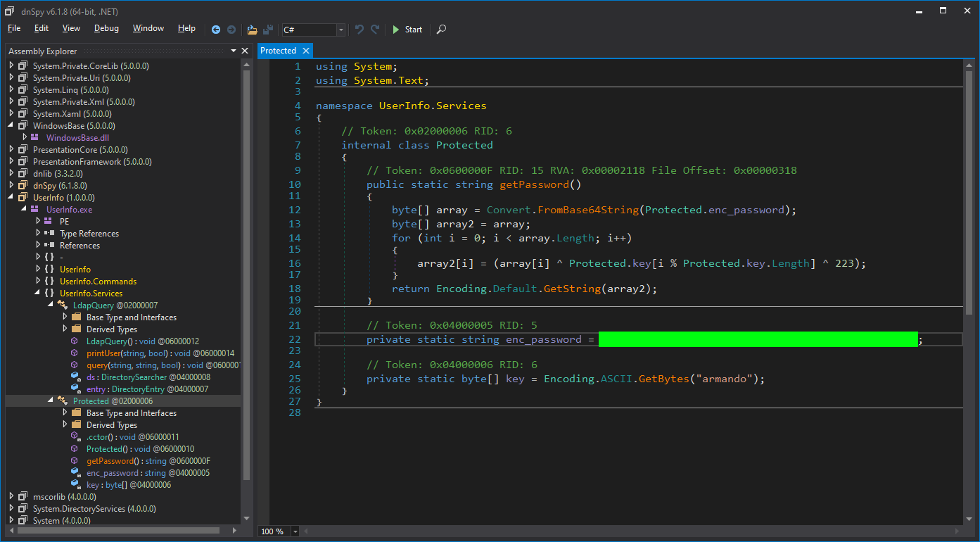Select WindowsBase.dll module
Screen dimensions: 980x542
[77, 137]
